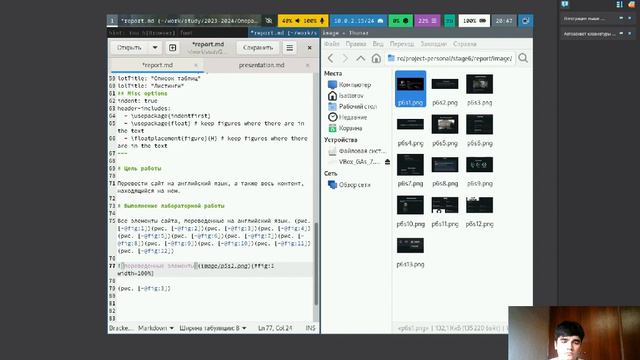This screenshot has height=360, width=640.
Task: Select the p6s10.png file
Action: tap(410, 211)
